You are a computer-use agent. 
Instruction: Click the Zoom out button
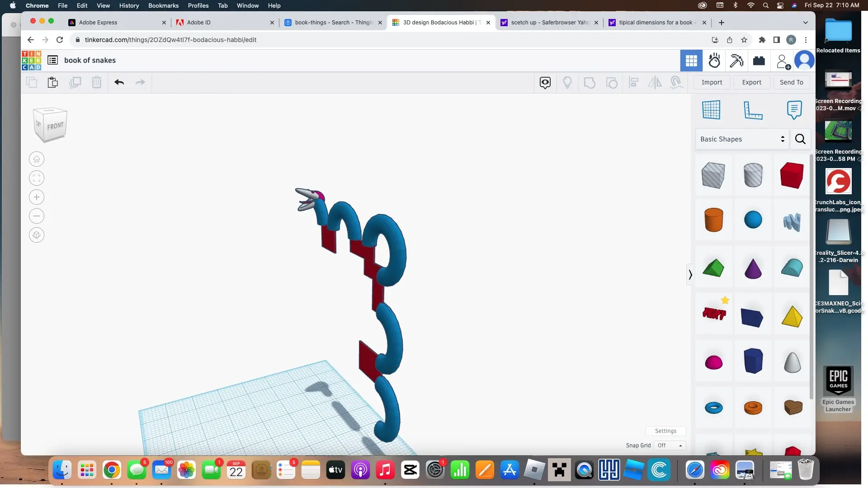37,216
